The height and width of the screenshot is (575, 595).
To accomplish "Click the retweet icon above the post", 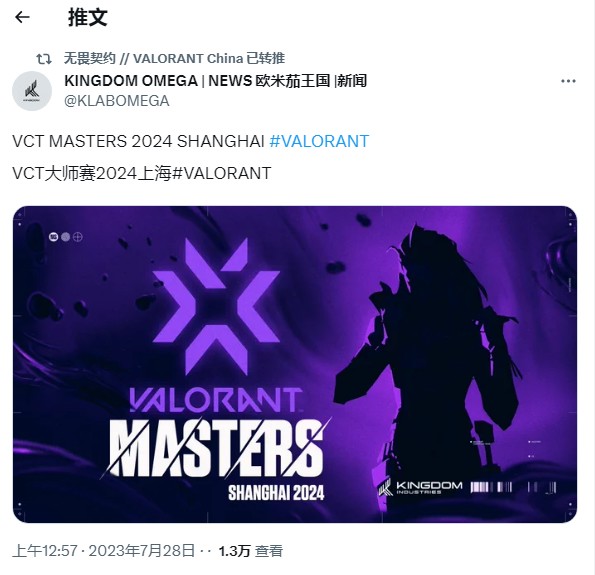I will coord(44,59).
